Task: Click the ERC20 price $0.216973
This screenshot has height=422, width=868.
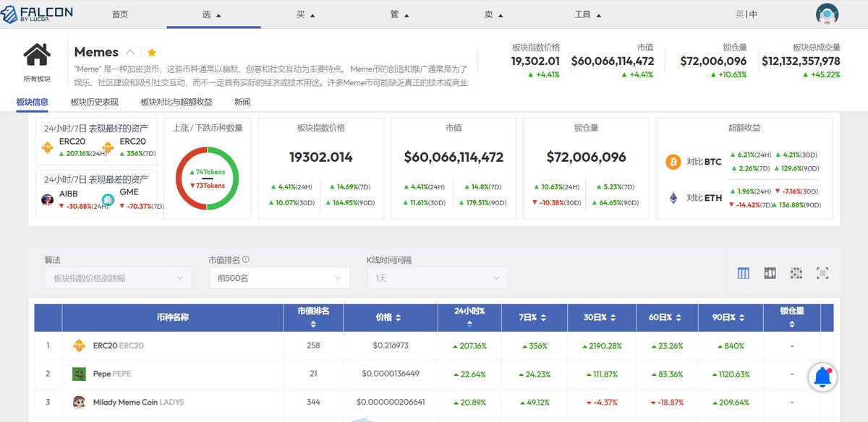Action: (391, 346)
